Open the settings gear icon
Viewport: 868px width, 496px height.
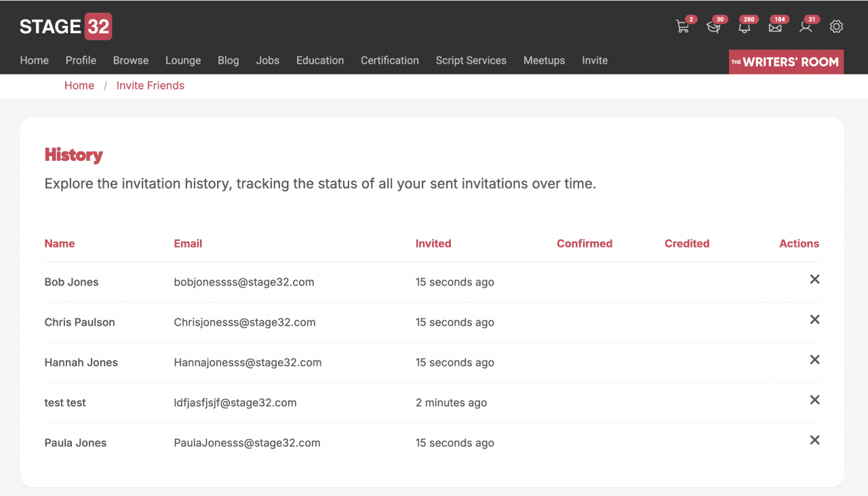point(836,26)
